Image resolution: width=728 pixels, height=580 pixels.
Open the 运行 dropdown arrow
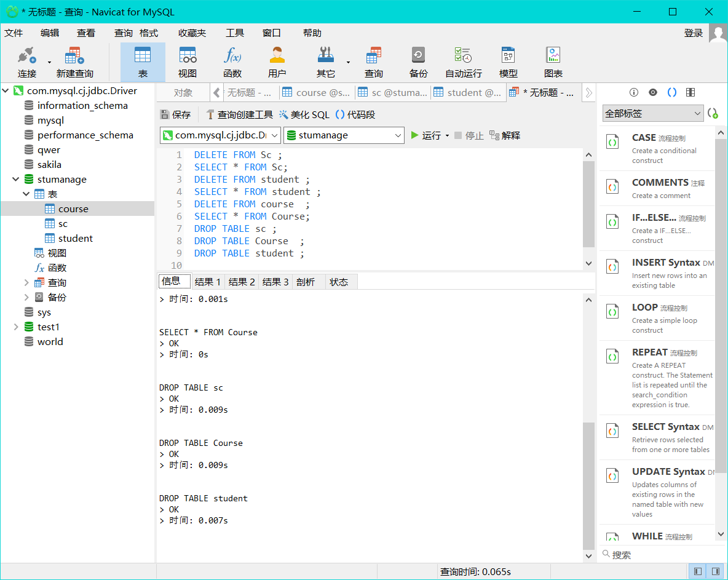click(x=447, y=135)
